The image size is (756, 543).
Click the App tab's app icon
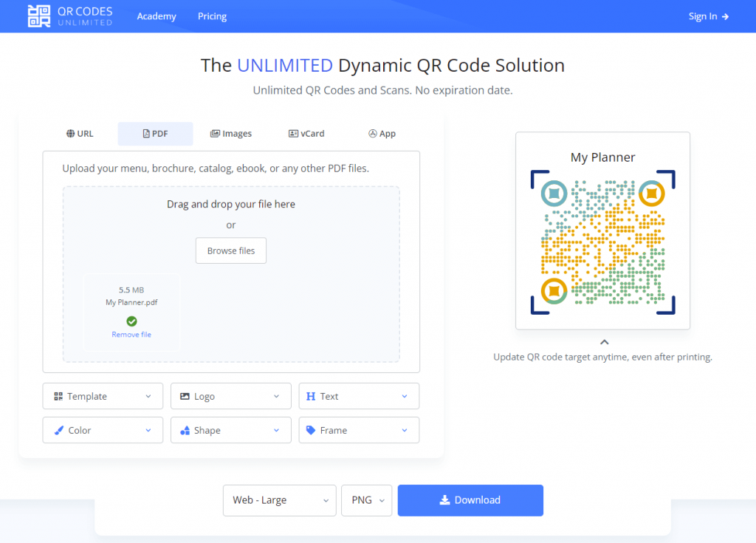(x=371, y=134)
